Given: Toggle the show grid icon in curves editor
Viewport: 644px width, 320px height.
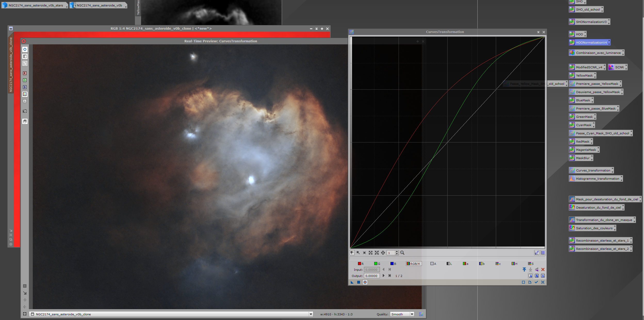Looking at the screenshot, I should [x=543, y=253].
